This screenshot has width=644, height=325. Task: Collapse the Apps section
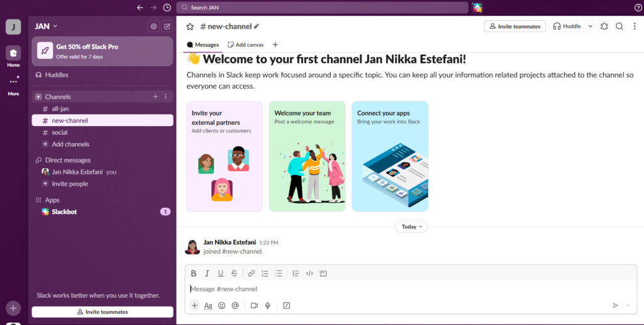[52, 200]
